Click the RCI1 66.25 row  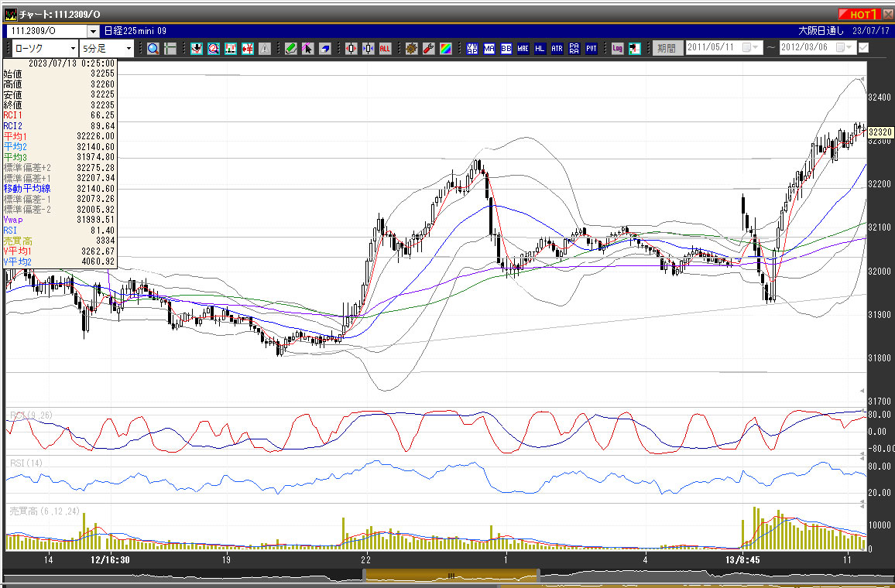59,115
